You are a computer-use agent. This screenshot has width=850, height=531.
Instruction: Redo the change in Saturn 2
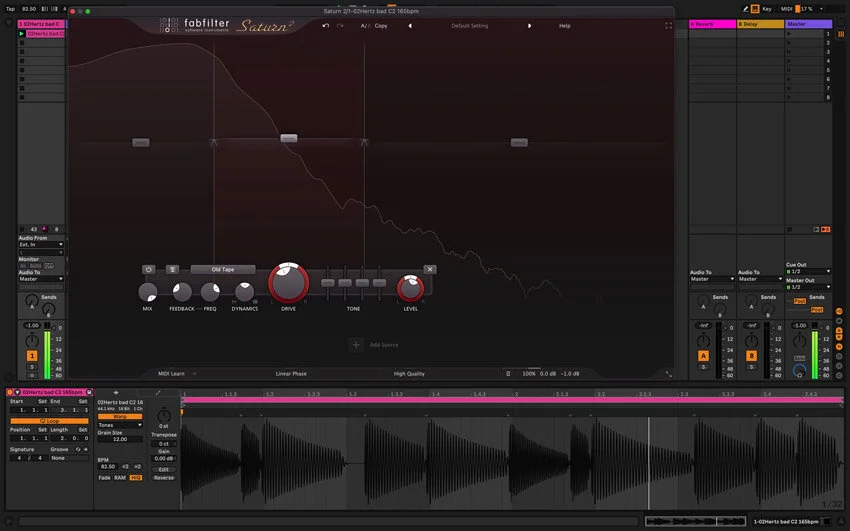tap(340, 25)
